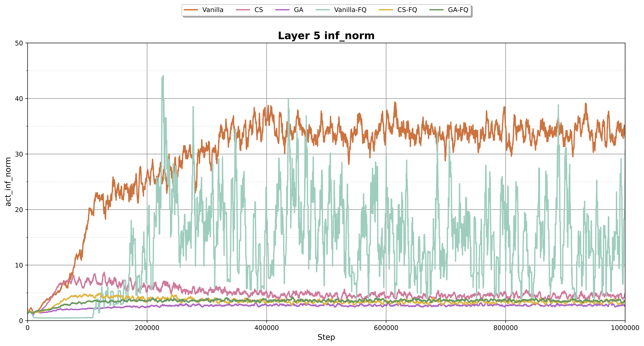The image size is (644, 346).
Task: Click the Step x-axis label
Action: click(326, 337)
